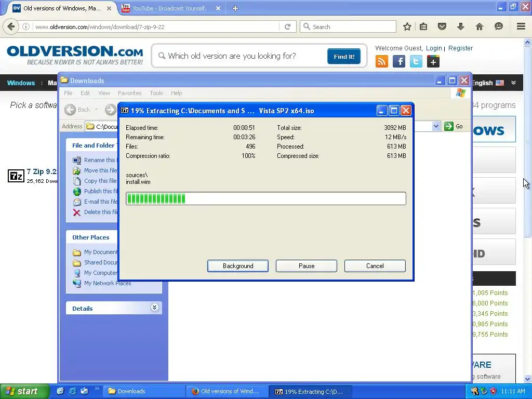The height and width of the screenshot is (399, 532).
Task: Click the Background button in 7-Zip dialog
Action: click(x=238, y=266)
